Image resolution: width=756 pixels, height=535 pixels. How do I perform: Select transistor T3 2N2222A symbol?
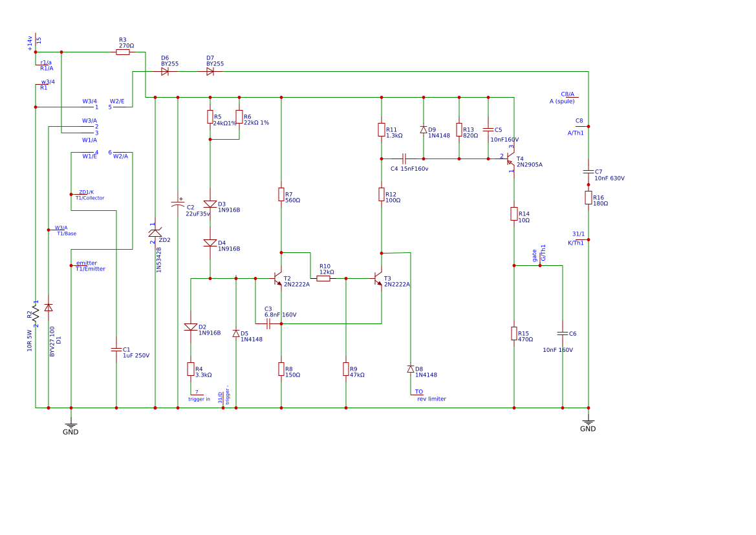coord(379,279)
